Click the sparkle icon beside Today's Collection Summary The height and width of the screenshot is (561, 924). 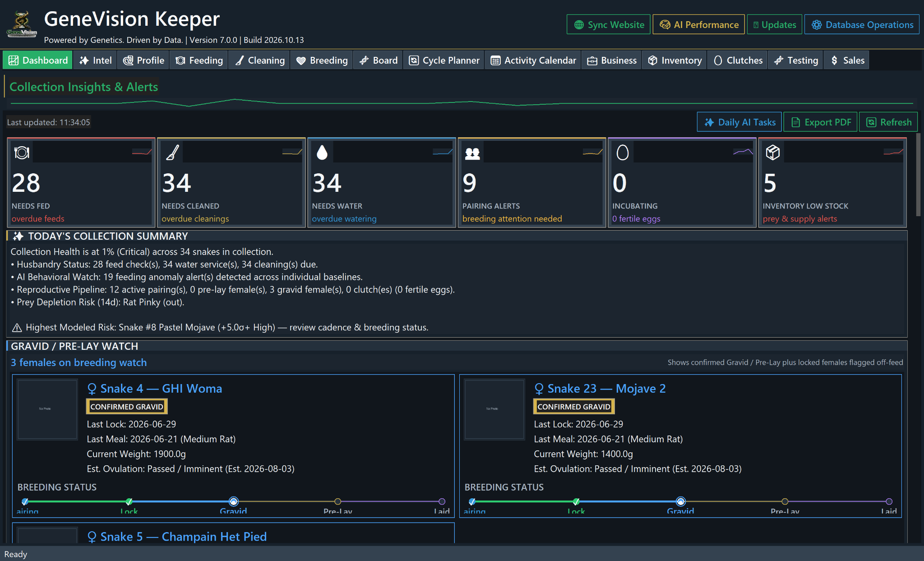point(18,236)
